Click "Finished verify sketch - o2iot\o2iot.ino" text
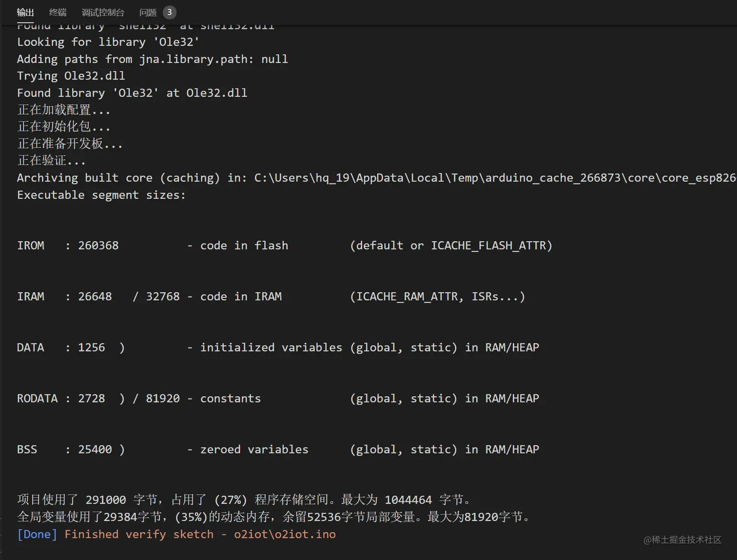This screenshot has height=560, width=737. [200, 534]
